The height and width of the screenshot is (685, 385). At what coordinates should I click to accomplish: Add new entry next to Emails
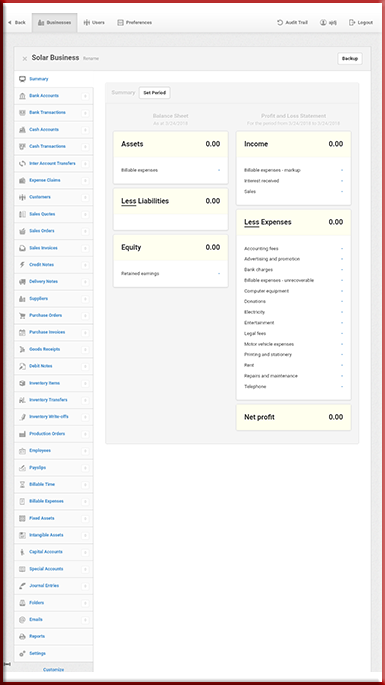[x=85, y=620]
